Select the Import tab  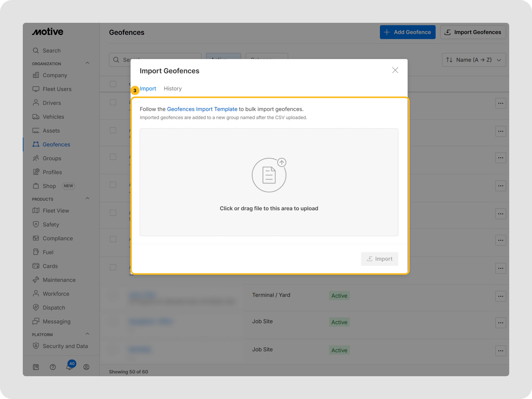click(x=148, y=89)
